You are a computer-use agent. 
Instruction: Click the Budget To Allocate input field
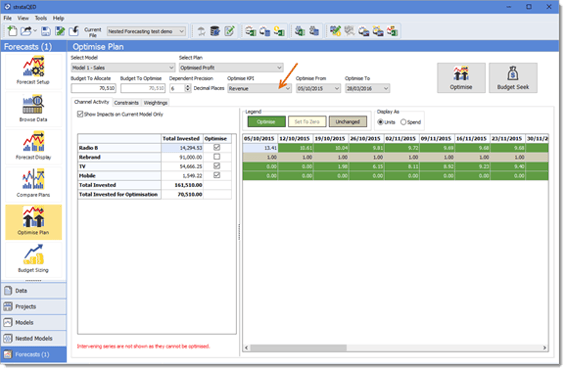coord(93,88)
